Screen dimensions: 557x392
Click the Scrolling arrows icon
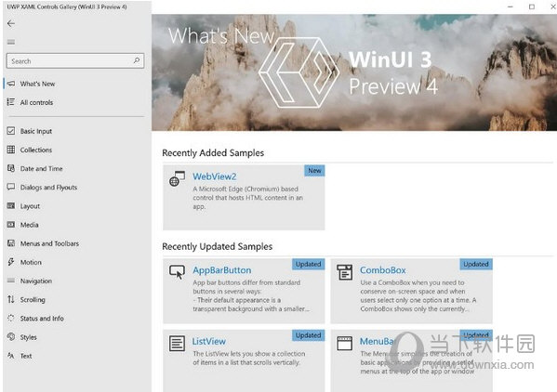pos(11,299)
